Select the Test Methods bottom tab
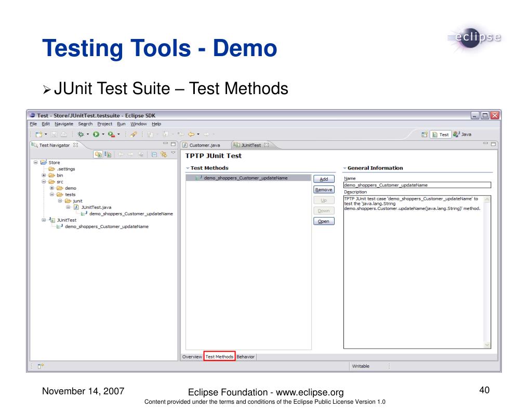The height and width of the screenshot is (411, 532). [x=219, y=356]
